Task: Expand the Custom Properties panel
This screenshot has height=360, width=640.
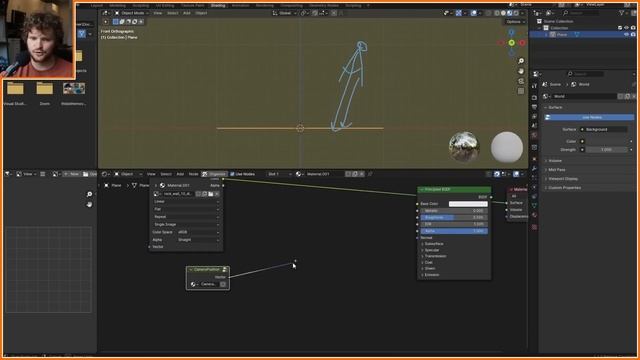Action: 564,188
